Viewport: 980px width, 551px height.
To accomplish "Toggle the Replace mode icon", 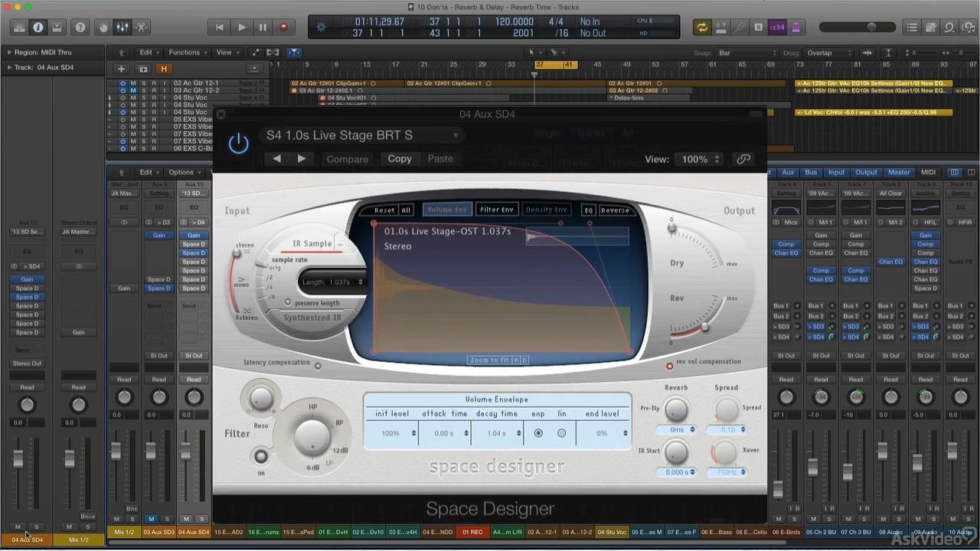I will [720, 28].
